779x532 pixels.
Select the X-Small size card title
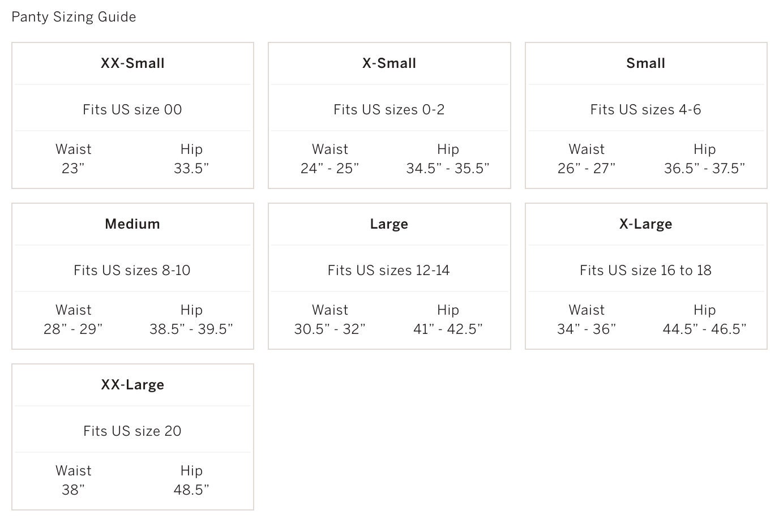click(389, 63)
